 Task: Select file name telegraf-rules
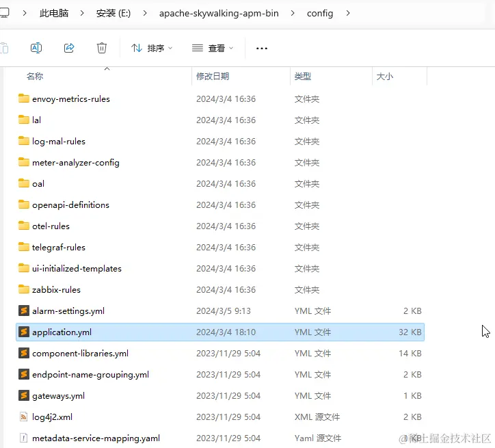click(x=59, y=248)
